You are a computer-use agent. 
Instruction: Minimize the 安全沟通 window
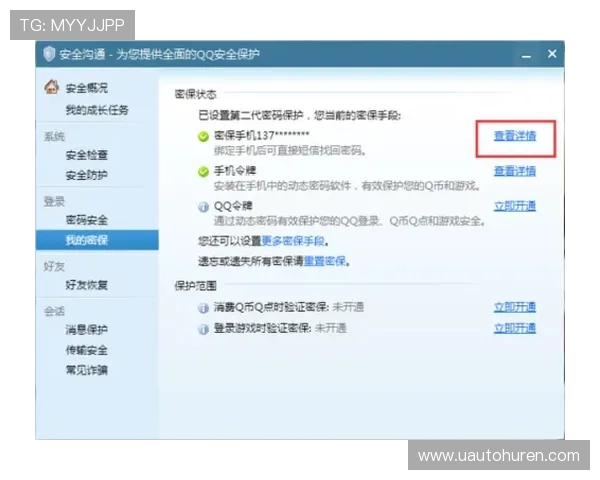[x=527, y=56]
